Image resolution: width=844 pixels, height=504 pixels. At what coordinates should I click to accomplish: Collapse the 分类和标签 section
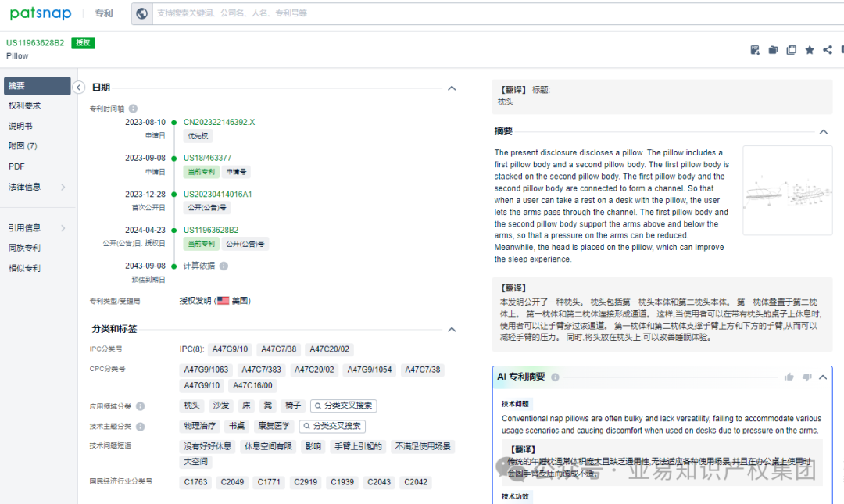pyautogui.click(x=452, y=329)
